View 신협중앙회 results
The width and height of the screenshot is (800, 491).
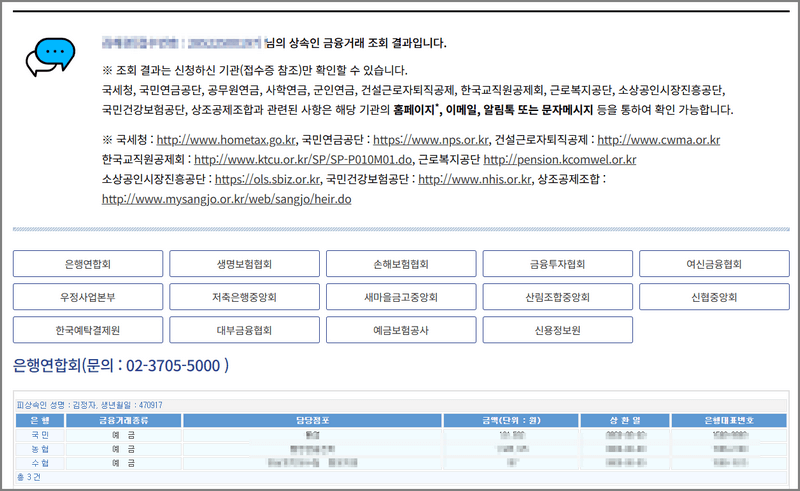pos(714,297)
